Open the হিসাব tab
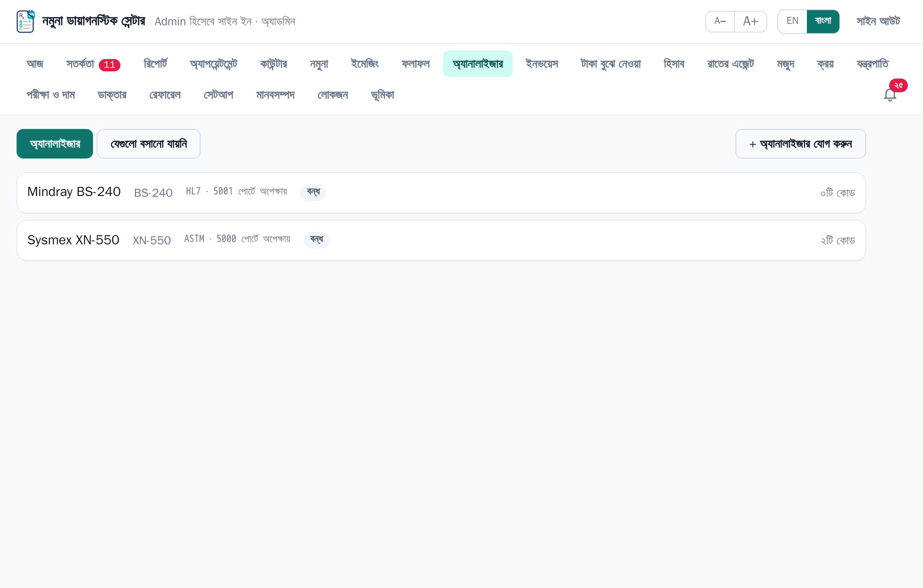 (x=674, y=64)
